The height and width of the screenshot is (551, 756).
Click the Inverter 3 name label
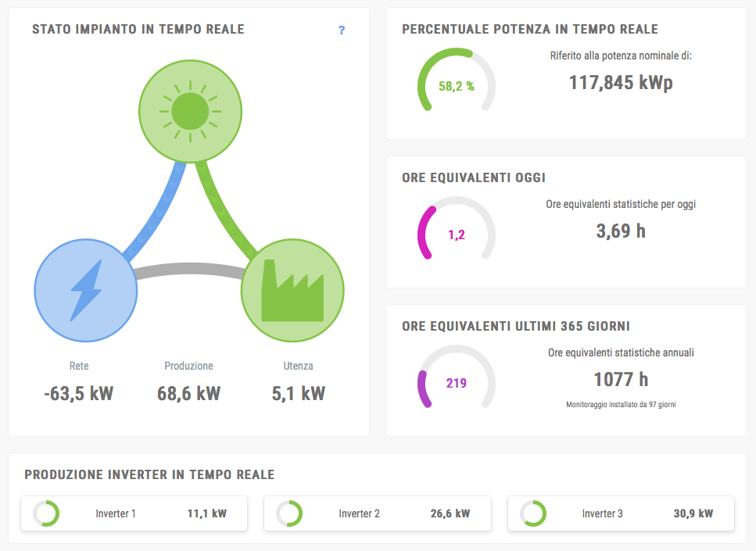(x=602, y=513)
